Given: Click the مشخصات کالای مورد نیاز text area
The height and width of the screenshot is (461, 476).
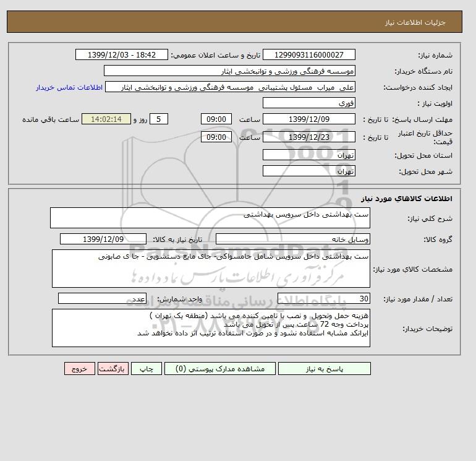Looking at the screenshot, I should tap(211, 269).
